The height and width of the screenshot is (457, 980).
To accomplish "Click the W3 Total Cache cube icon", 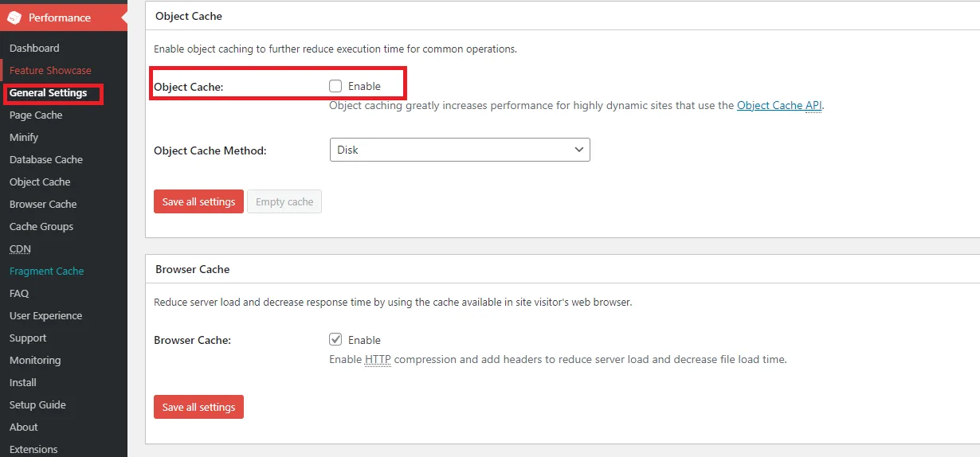I will [x=15, y=17].
